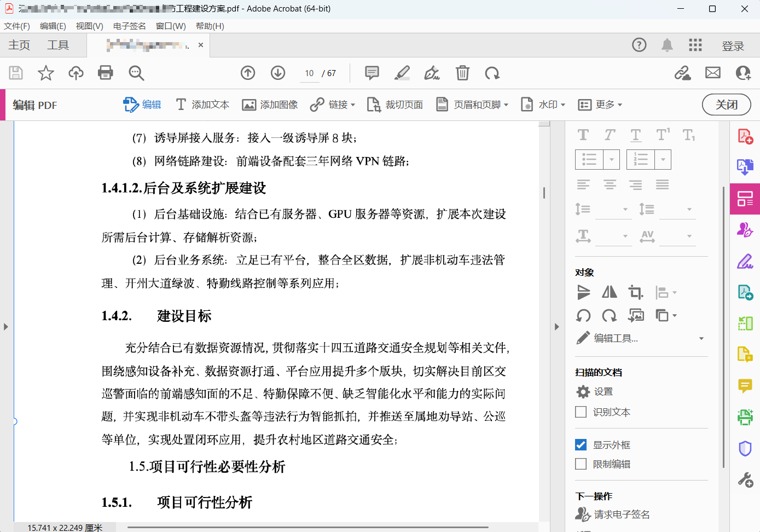Select the Add Text tool 添加文本

202,104
